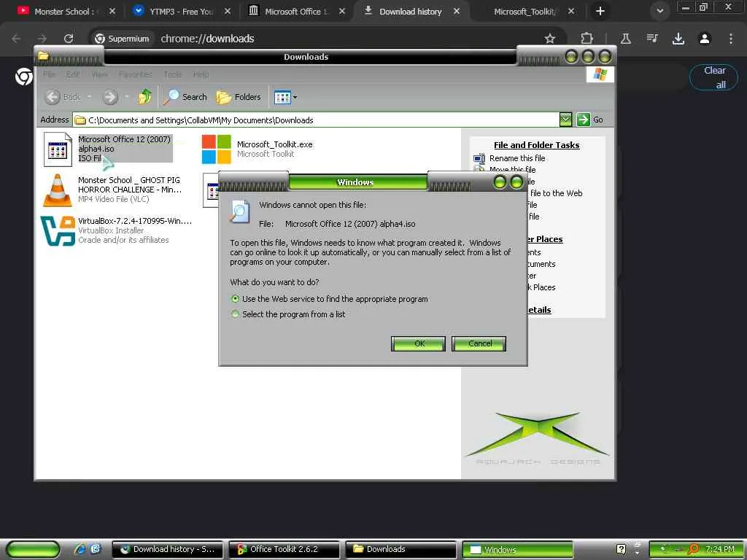Click the clock showing 7:24 PM
The image size is (747, 560).
tap(720, 549)
